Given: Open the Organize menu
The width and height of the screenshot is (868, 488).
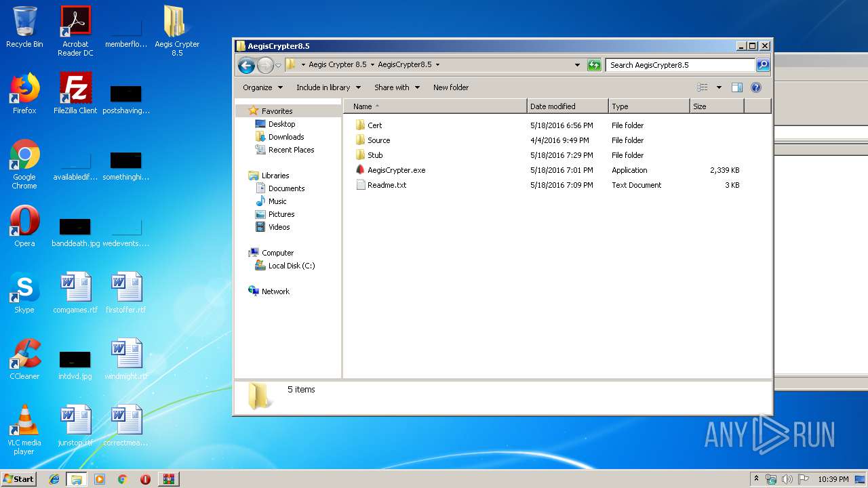Looking at the screenshot, I should point(262,87).
